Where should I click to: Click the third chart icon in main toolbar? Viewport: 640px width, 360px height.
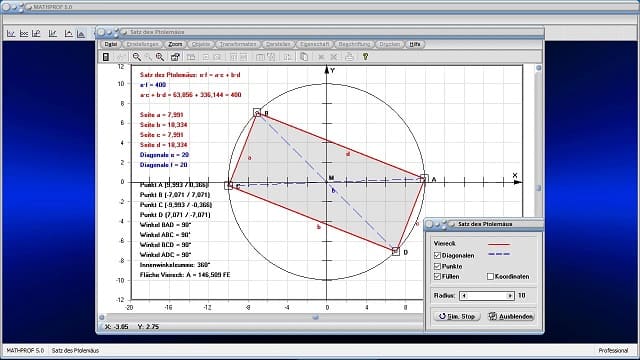pos(36,33)
